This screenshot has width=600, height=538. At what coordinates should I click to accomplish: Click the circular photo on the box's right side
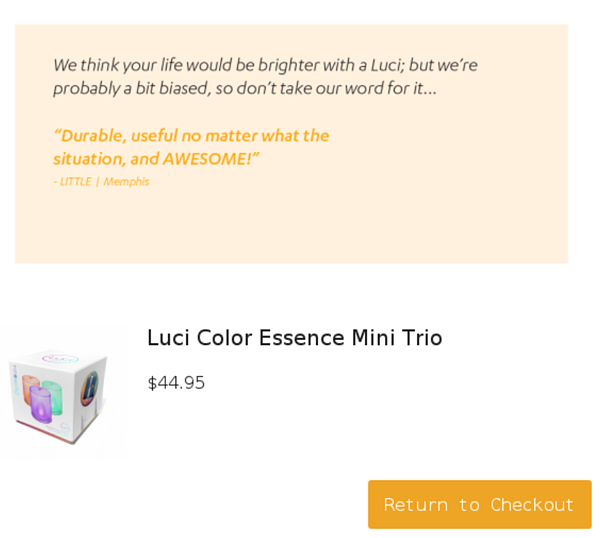point(90,387)
